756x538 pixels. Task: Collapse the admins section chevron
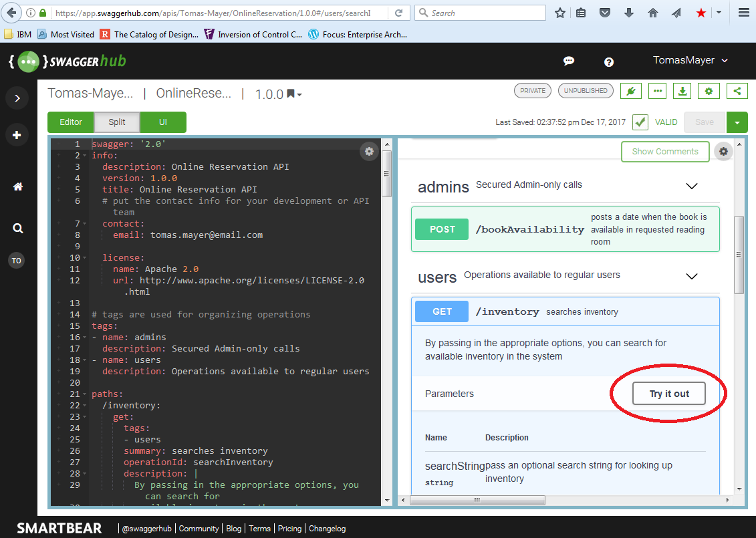pyautogui.click(x=692, y=186)
